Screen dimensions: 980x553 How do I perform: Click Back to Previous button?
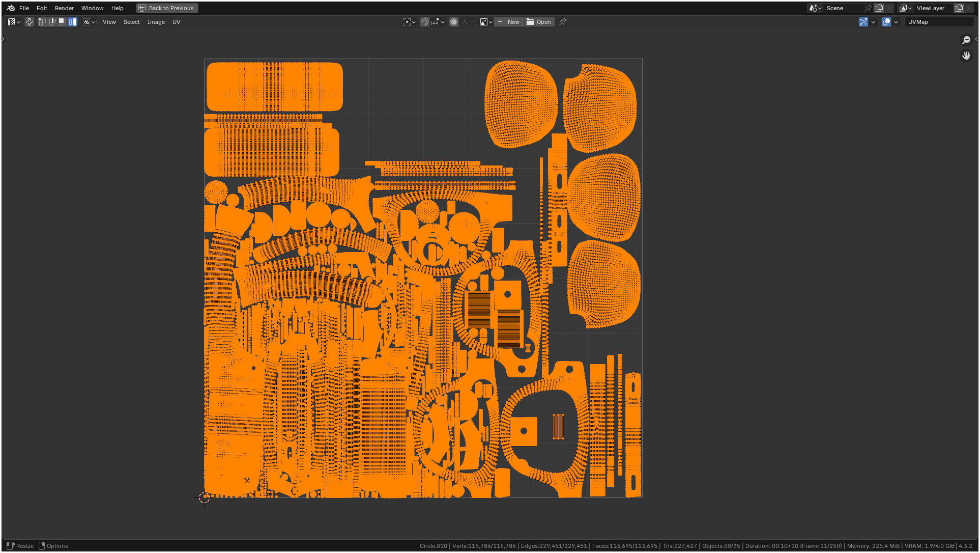(x=167, y=8)
